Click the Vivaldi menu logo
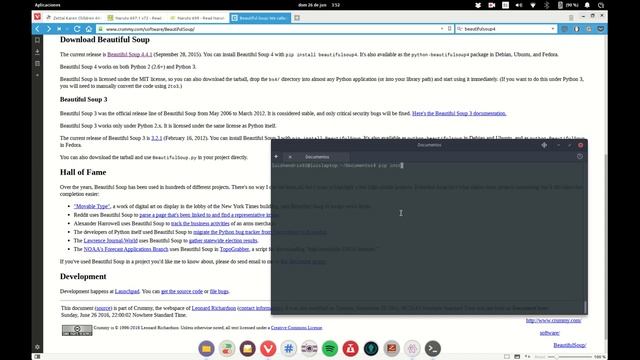 pyautogui.click(x=38, y=17)
